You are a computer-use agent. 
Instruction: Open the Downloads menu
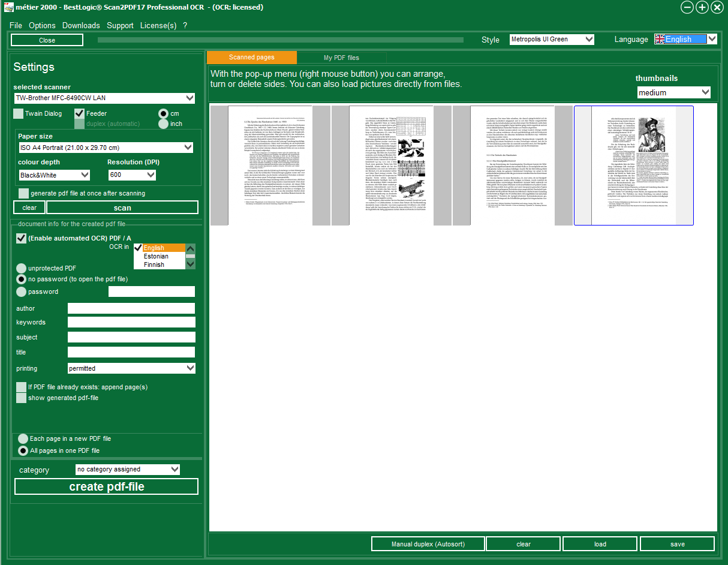coord(81,26)
